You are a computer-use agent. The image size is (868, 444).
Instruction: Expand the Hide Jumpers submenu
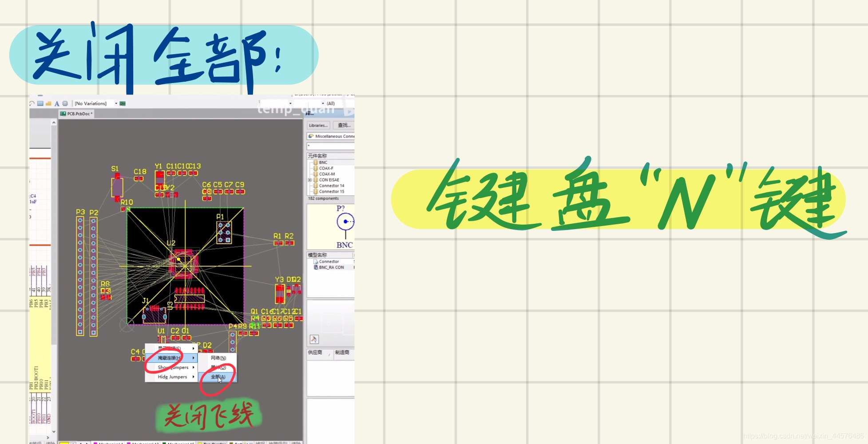(194, 377)
